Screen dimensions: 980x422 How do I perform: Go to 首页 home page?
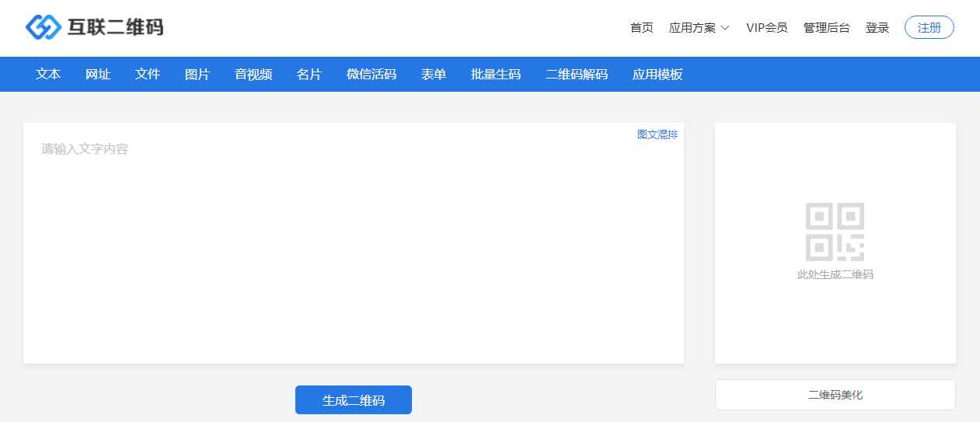pyautogui.click(x=641, y=28)
